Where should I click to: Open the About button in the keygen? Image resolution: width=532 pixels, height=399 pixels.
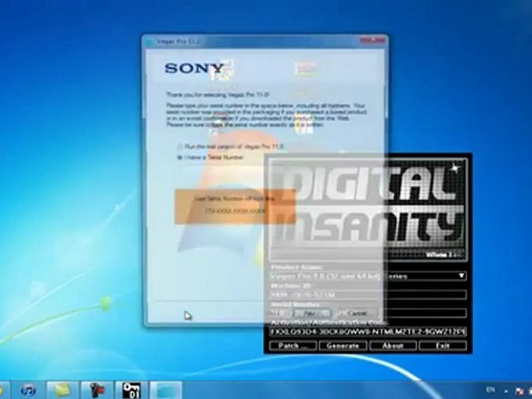coord(393,345)
